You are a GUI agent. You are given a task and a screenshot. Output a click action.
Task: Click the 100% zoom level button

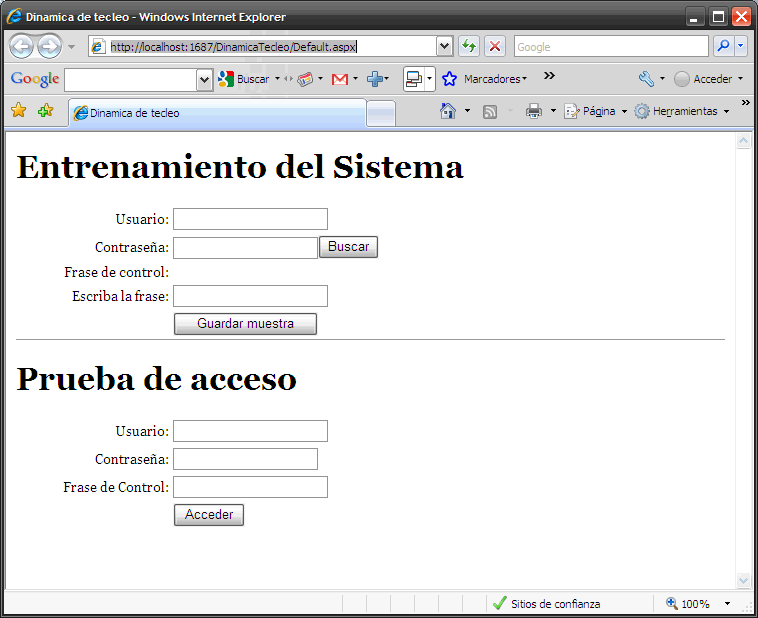688,603
